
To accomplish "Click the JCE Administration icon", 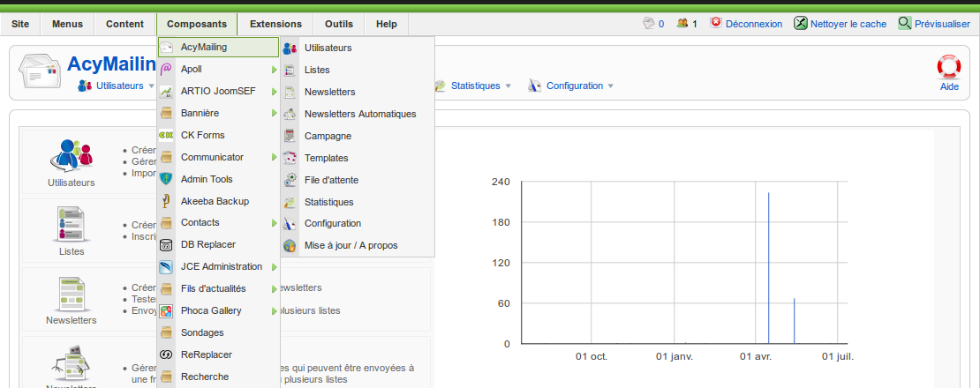I will tap(166, 267).
